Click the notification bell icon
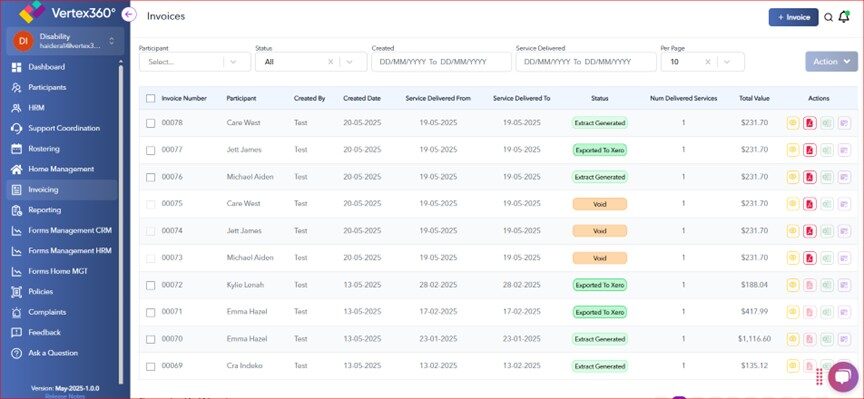864x399 pixels. [844, 17]
